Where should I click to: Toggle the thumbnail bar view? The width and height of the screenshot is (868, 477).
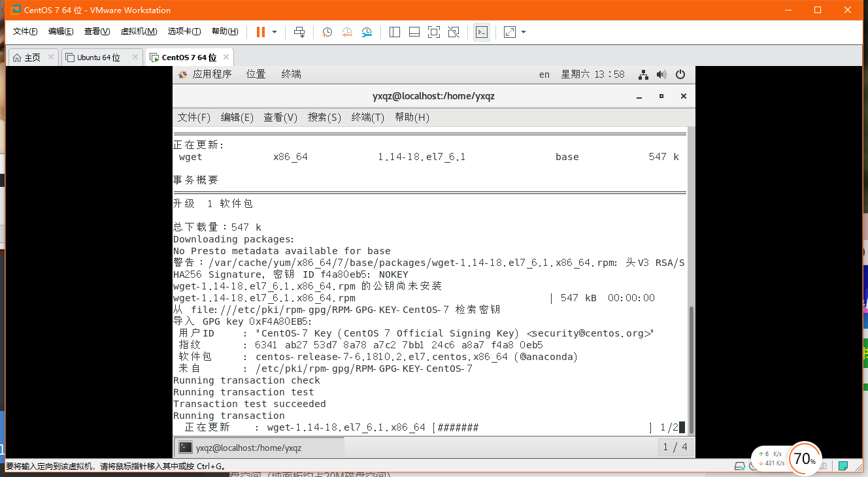(414, 32)
